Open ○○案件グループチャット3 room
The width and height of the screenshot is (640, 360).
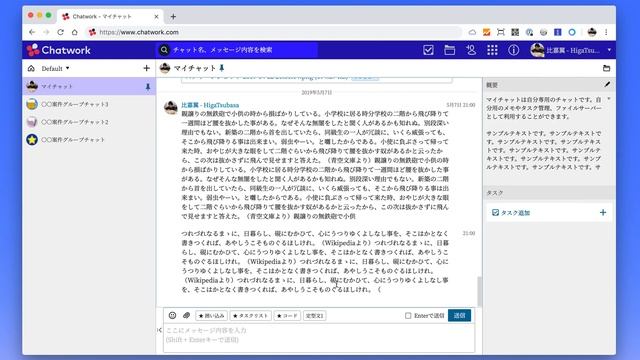tap(89, 104)
